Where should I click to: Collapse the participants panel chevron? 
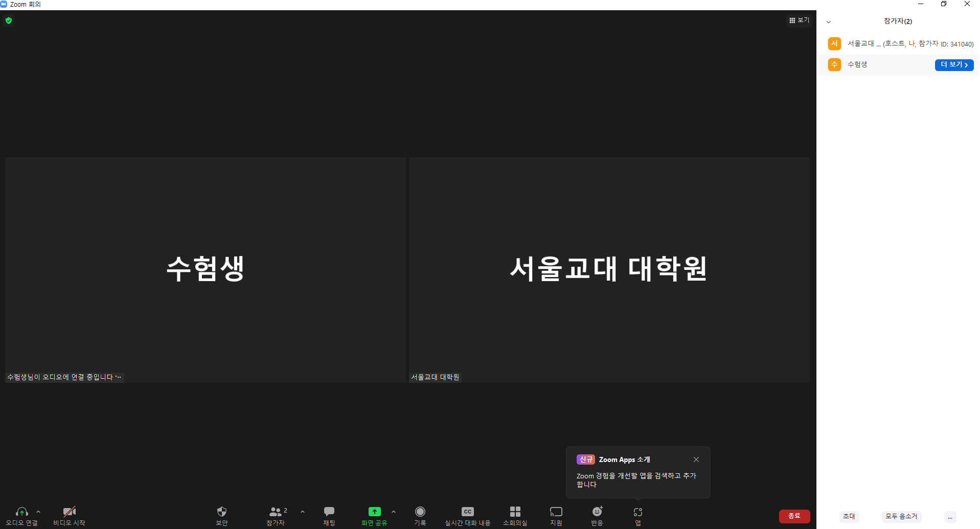click(x=828, y=21)
